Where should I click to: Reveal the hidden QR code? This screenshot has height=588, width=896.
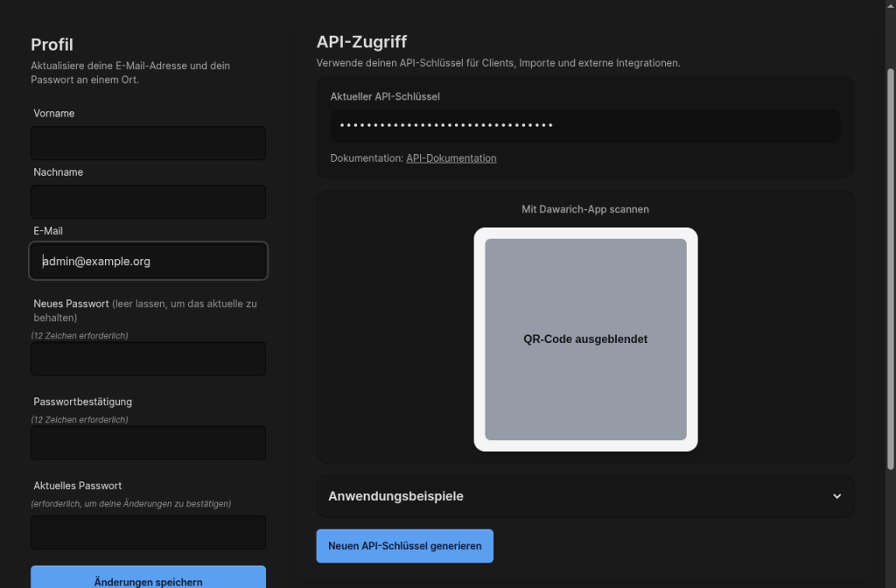tap(585, 339)
